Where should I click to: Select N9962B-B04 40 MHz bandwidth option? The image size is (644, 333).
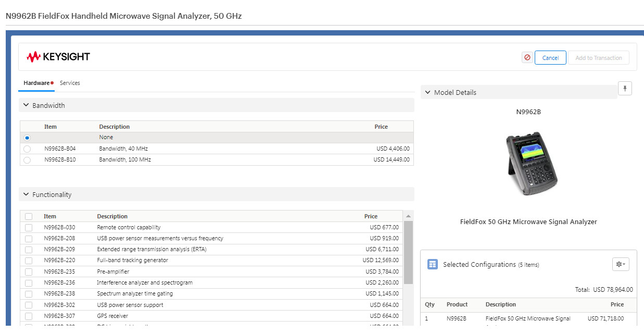(x=27, y=149)
